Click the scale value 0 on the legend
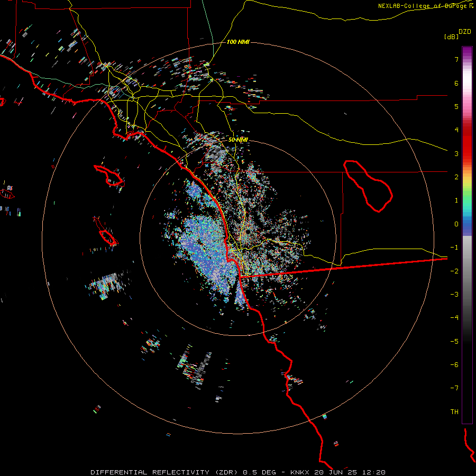The width and height of the screenshot is (476, 476). click(456, 224)
